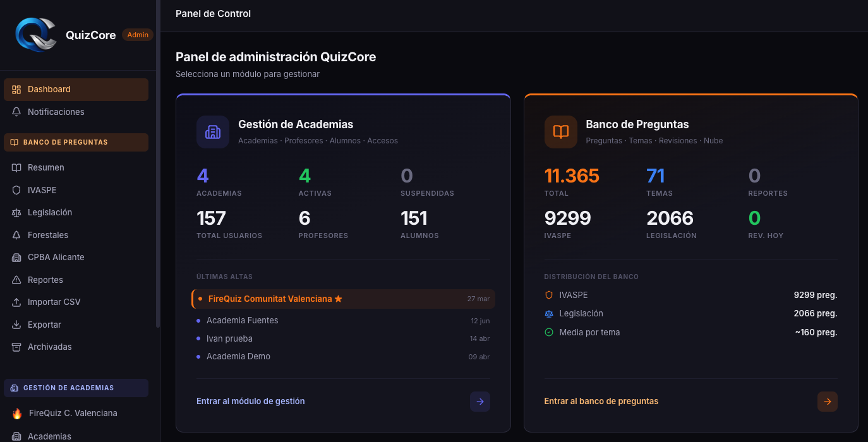Click the Academias building icon in sidebar
Image resolution: width=868 pixels, height=442 pixels.
click(16, 436)
